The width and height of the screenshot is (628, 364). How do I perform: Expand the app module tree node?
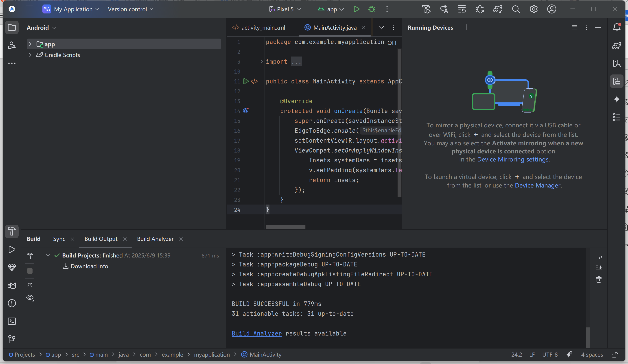(x=30, y=44)
